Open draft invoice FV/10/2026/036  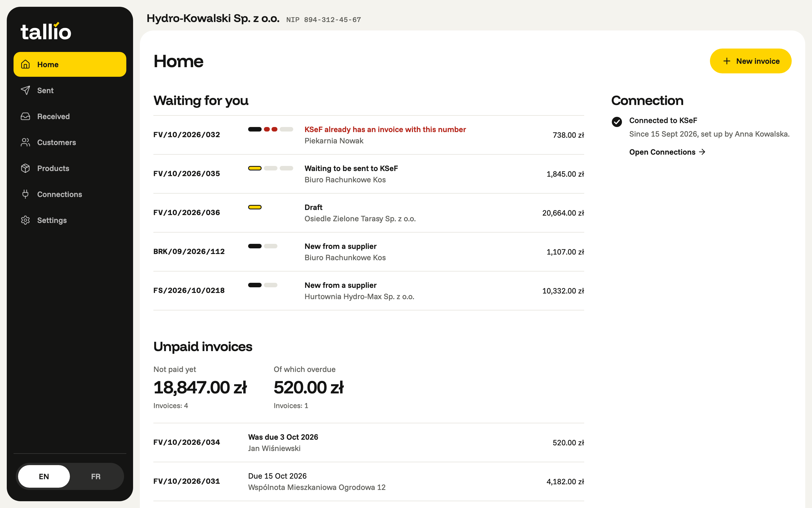pyautogui.click(x=369, y=213)
